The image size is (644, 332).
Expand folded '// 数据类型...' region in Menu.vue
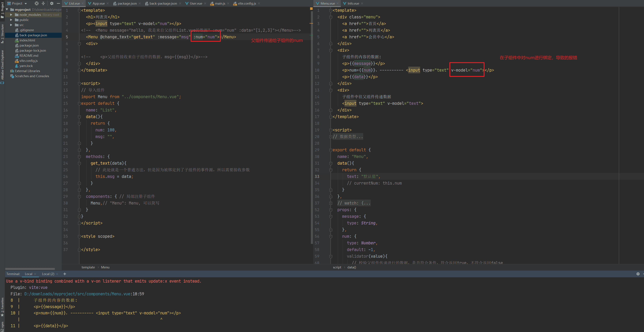coord(331,137)
